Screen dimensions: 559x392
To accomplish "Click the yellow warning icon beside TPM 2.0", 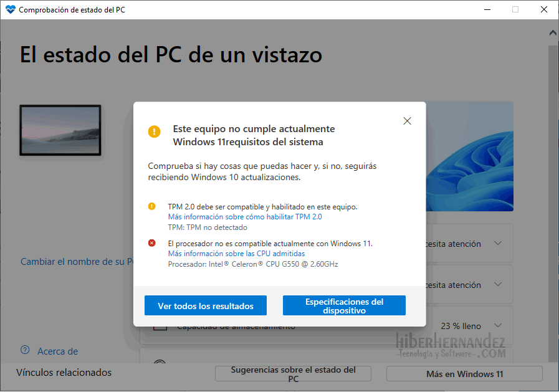I will point(152,206).
